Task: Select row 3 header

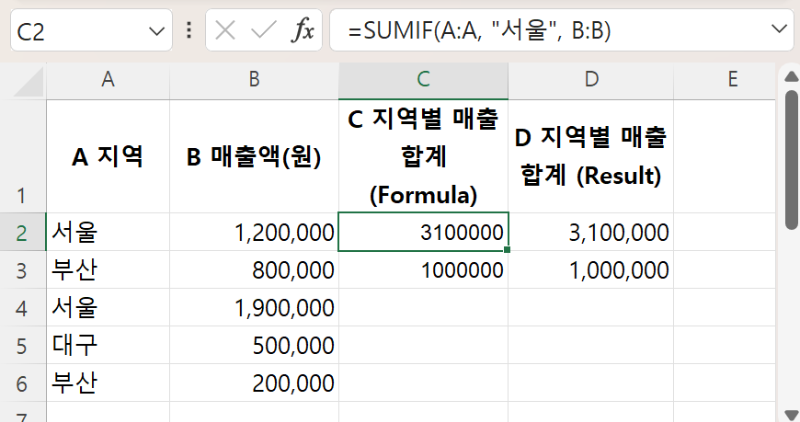Action: point(23,269)
